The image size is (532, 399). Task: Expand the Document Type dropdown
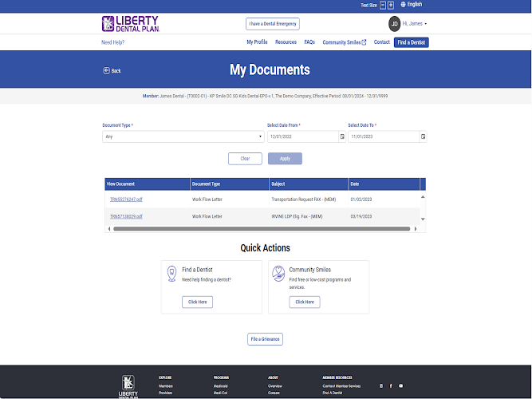click(x=183, y=136)
